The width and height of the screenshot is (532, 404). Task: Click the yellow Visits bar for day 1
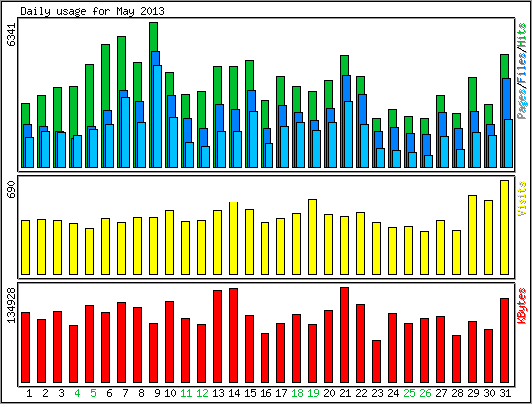click(25, 247)
